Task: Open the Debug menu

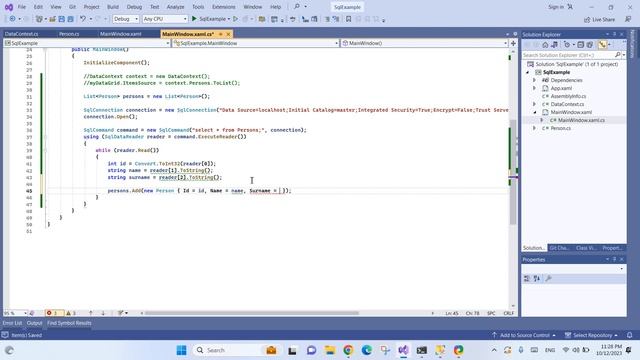Action: [134, 7]
